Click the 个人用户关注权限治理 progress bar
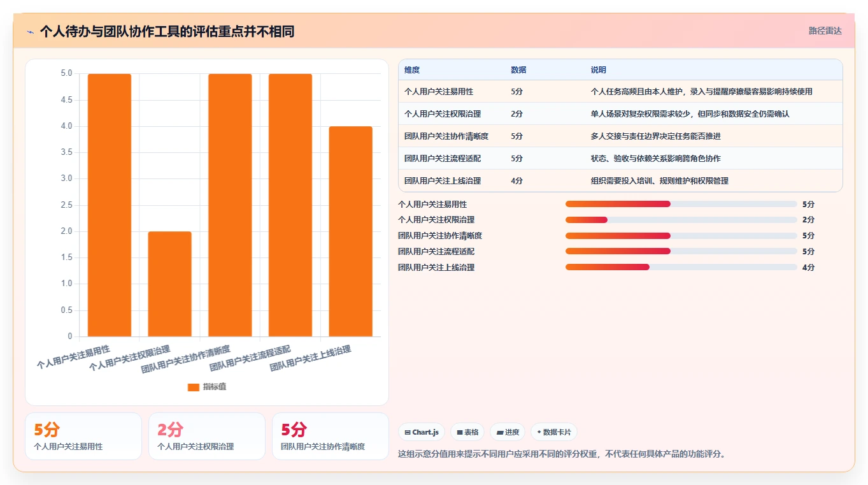Viewport: 868px width, 485px height. coord(681,220)
